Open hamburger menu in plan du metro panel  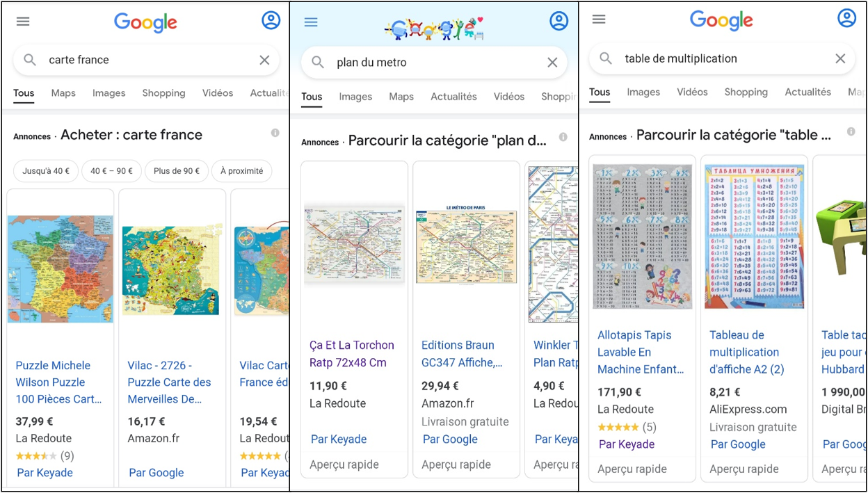click(x=311, y=22)
